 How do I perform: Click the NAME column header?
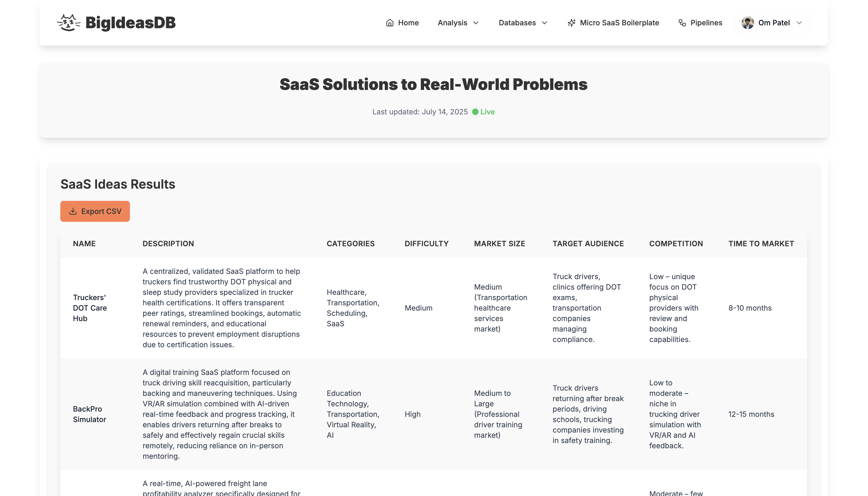pos(84,244)
